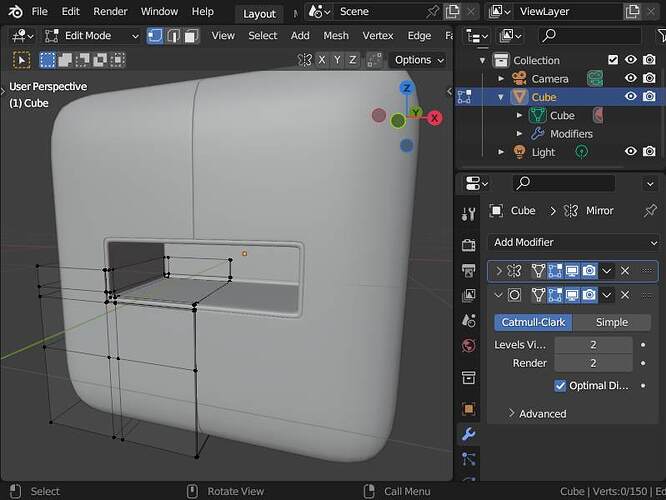666x500 pixels.
Task: Hide Camera in viewport with eye icon
Action: pos(631,78)
